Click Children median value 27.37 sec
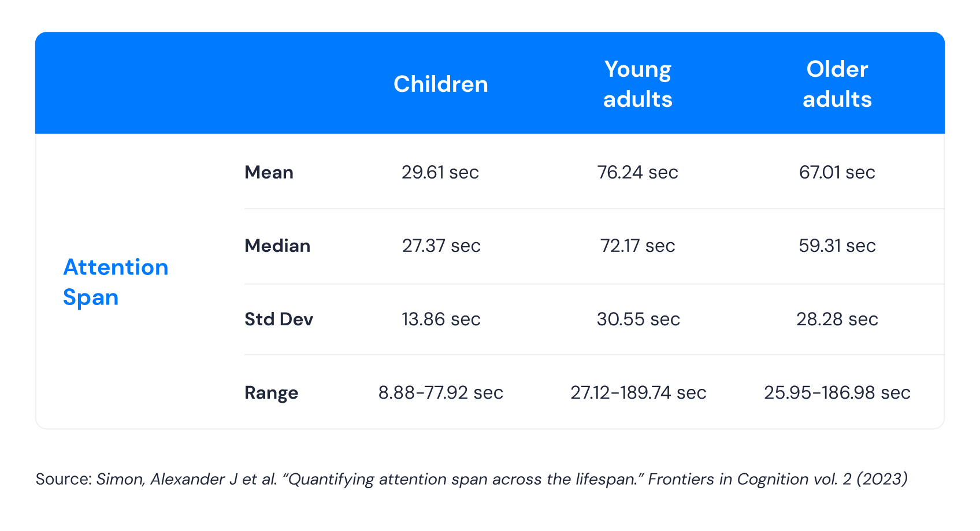 coord(441,246)
